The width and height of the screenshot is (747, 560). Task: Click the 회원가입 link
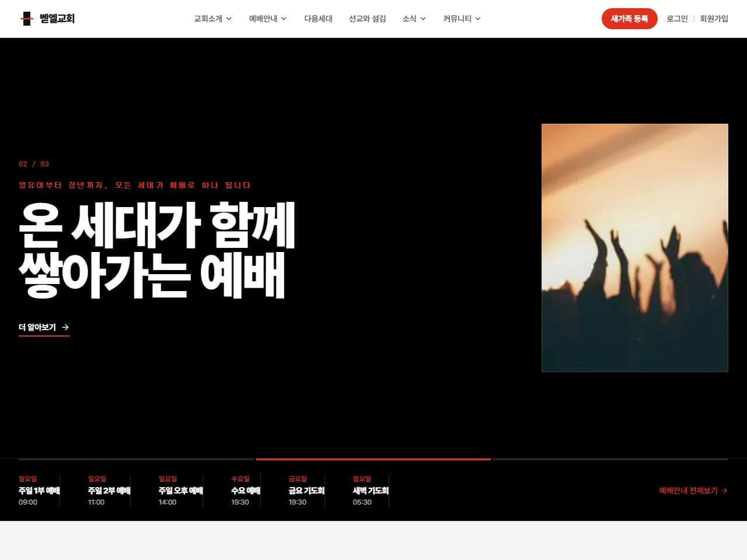714,19
